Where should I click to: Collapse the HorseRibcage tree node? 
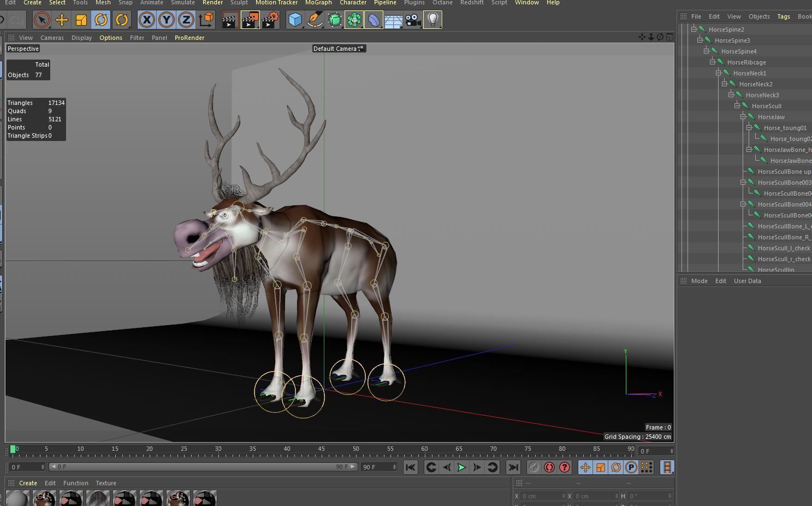point(712,62)
